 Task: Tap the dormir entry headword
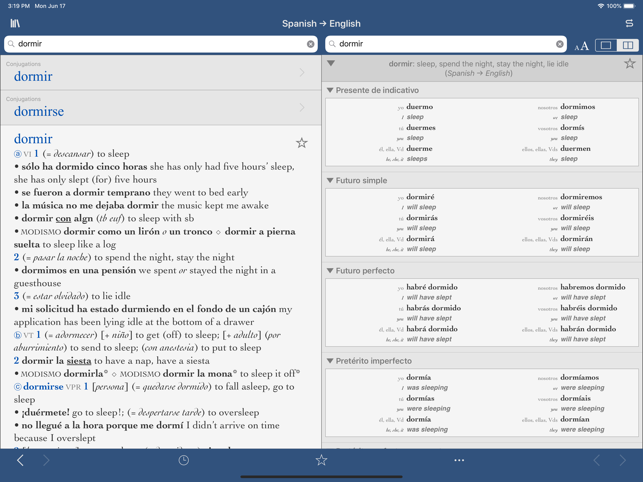(x=33, y=139)
